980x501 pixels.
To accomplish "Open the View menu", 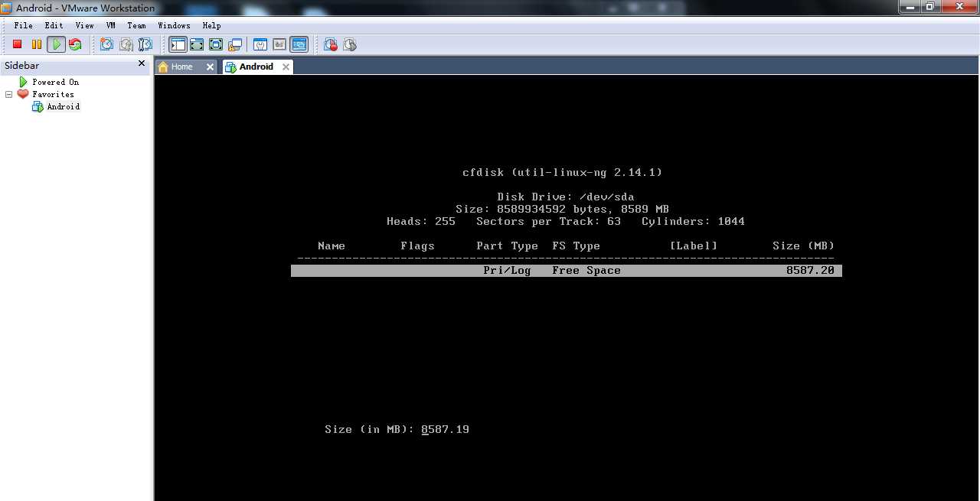I will [x=84, y=25].
